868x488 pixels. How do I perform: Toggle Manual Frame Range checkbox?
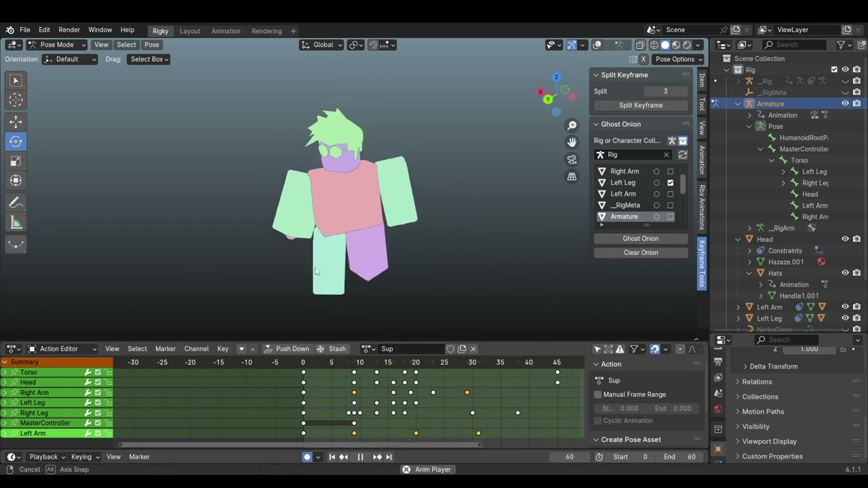(x=597, y=394)
